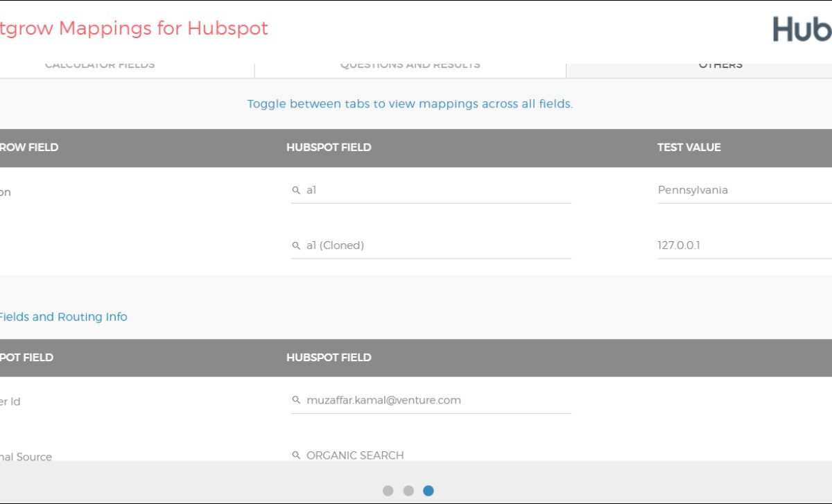Select the Others tab
832x504 pixels.
click(720, 65)
